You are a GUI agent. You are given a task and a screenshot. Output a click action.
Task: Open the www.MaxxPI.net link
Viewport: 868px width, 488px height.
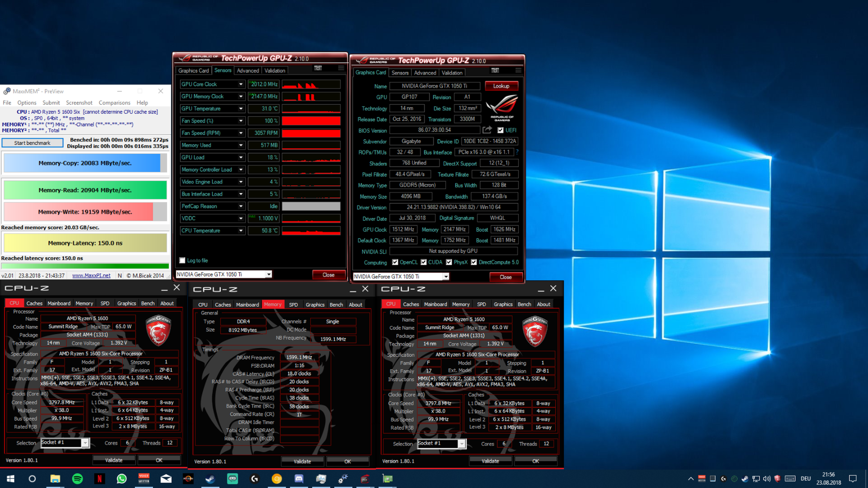pyautogui.click(x=91, y=275)
